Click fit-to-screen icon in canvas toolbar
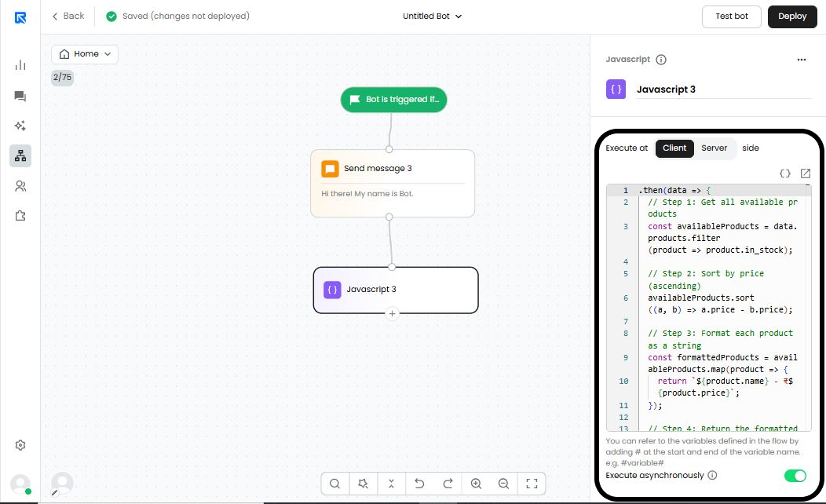This screenshot has width=826, height=504. point(532,484)
